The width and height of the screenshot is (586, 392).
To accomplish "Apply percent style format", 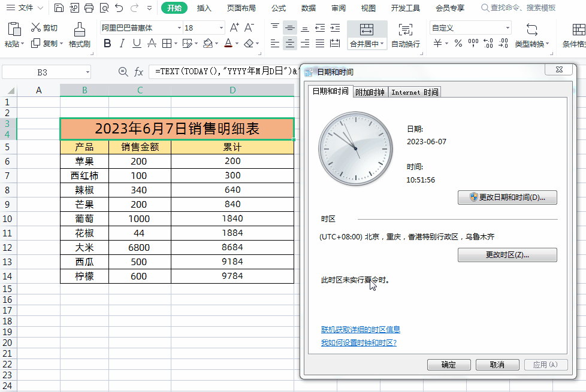I will [x=458, y=43].
